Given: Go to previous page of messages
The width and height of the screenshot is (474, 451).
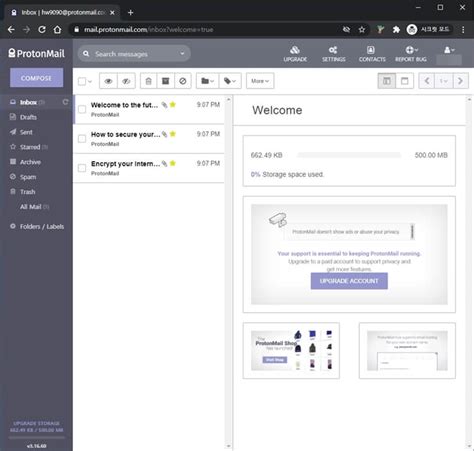Looking at the screenshot, I should click(x=427, y=81).
